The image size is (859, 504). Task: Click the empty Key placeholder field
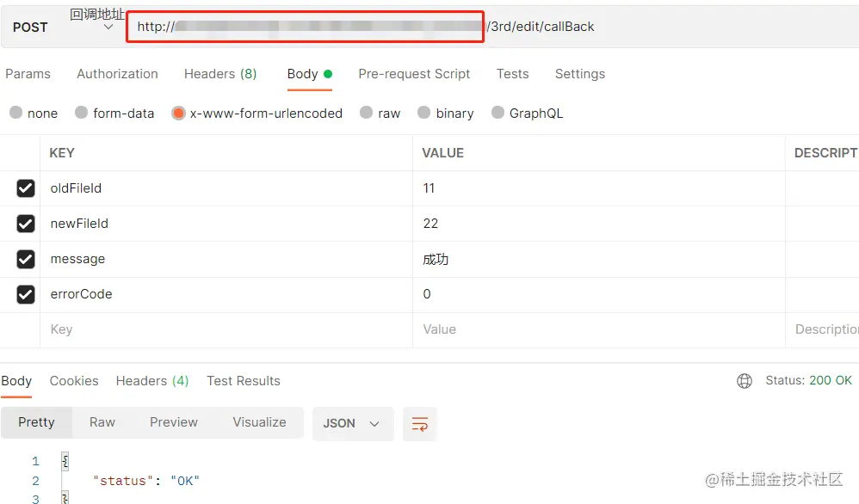(x=226, y=329)
